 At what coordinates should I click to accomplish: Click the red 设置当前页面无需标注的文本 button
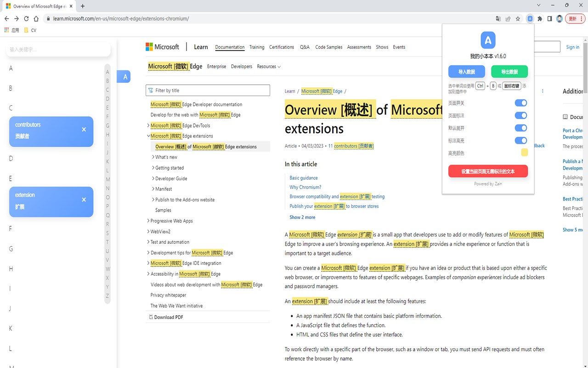[x=488, y=171]
